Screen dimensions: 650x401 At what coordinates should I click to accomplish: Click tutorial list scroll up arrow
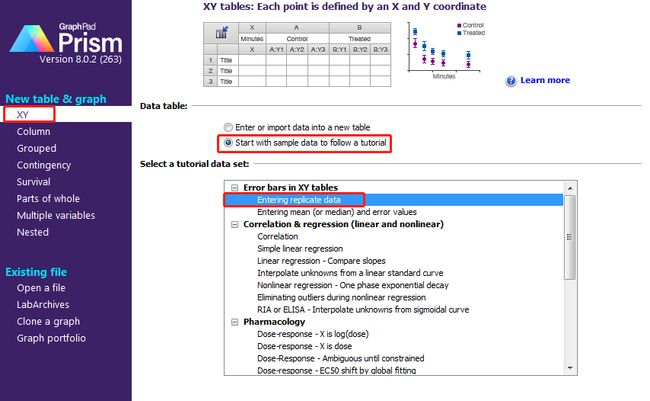click(570, 188)
